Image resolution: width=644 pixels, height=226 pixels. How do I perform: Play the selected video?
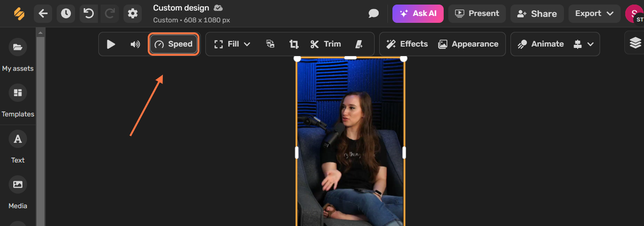[111, 44]
